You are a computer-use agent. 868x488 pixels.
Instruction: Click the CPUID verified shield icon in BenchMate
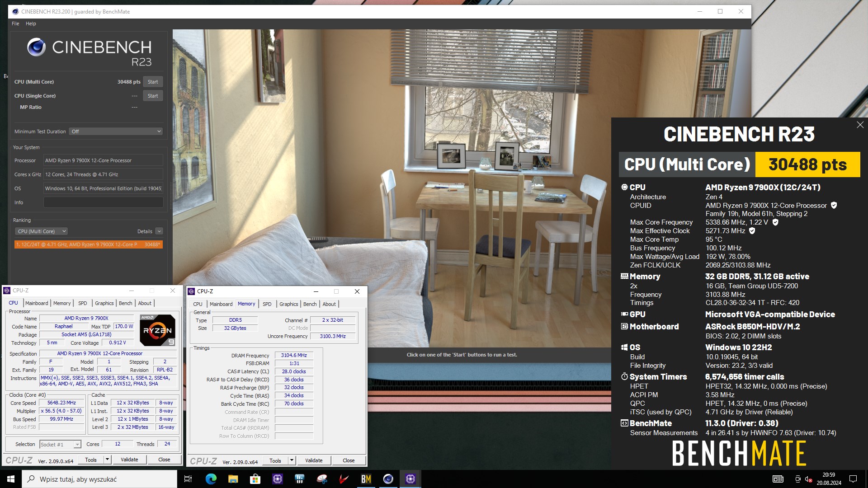834,205
